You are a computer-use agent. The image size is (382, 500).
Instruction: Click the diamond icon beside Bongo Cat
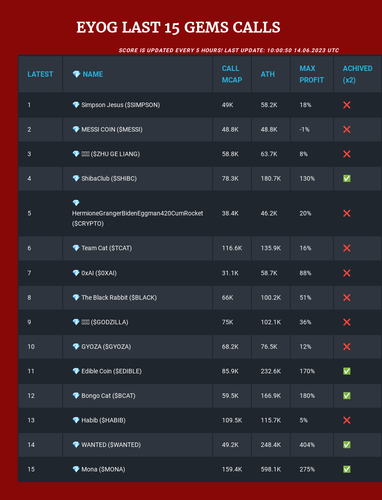coord(76,396)
